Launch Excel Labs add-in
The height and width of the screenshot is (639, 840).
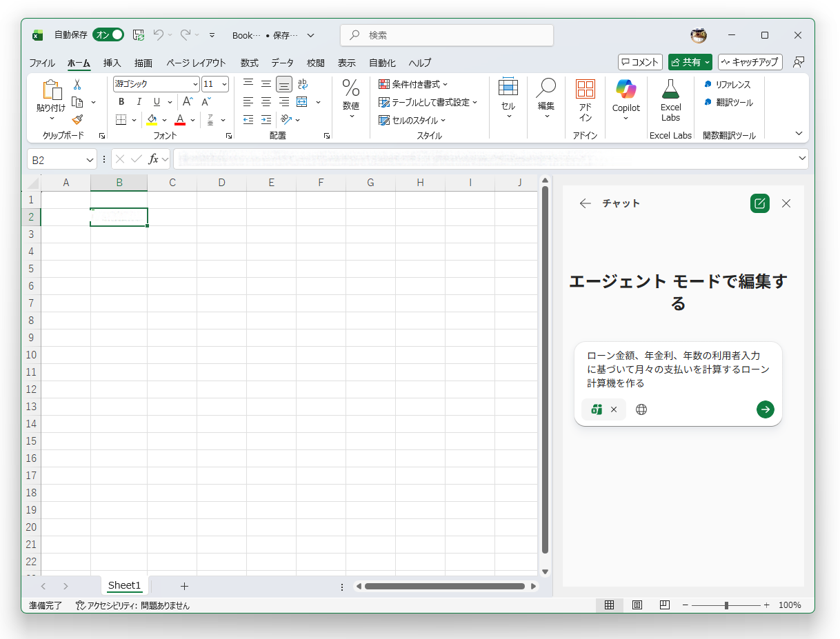670,100
